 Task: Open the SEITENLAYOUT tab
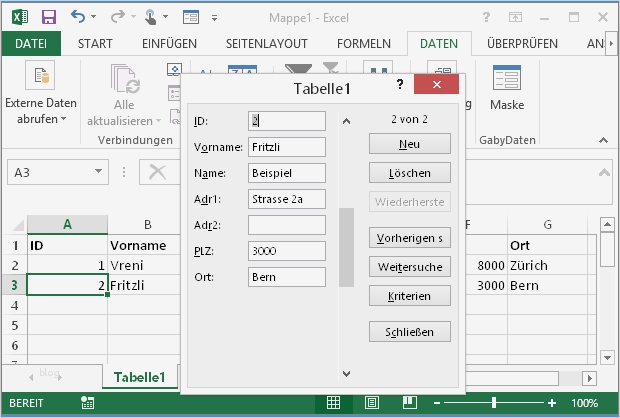click(x=267, y=44)
